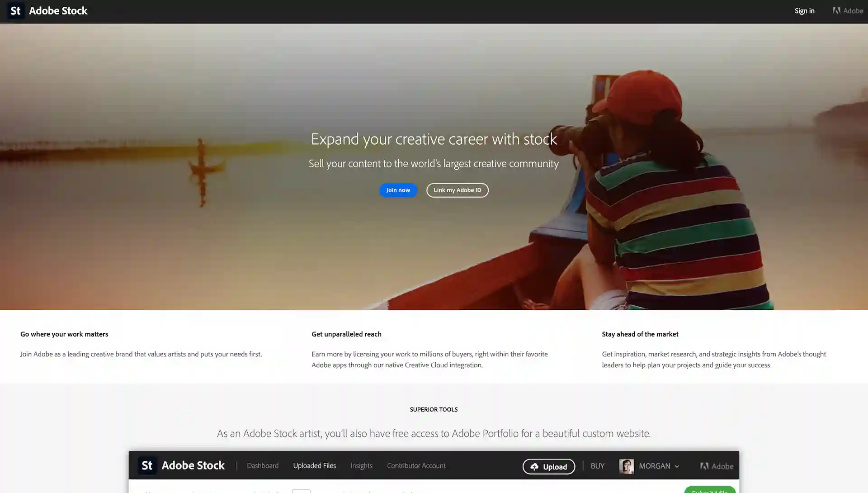868x493 pixels.
Task: Click the 'Expand your creative career with stock' headline
Action: [x=434, y=139]
